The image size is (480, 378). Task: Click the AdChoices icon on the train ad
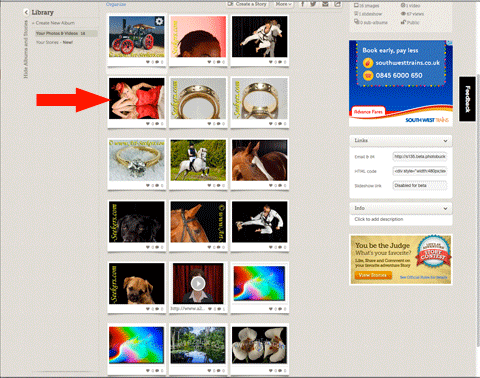click(x=450, y=43)
